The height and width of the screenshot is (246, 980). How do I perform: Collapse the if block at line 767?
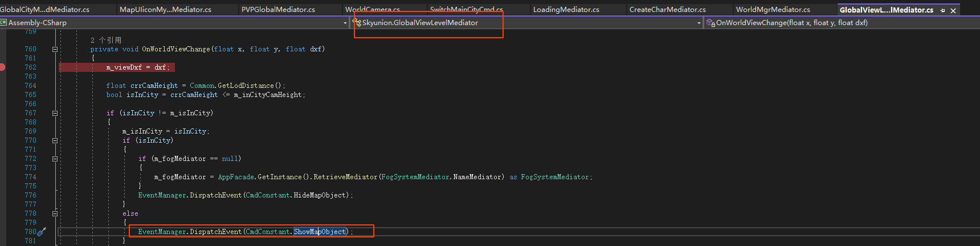[x=55, y=113]
